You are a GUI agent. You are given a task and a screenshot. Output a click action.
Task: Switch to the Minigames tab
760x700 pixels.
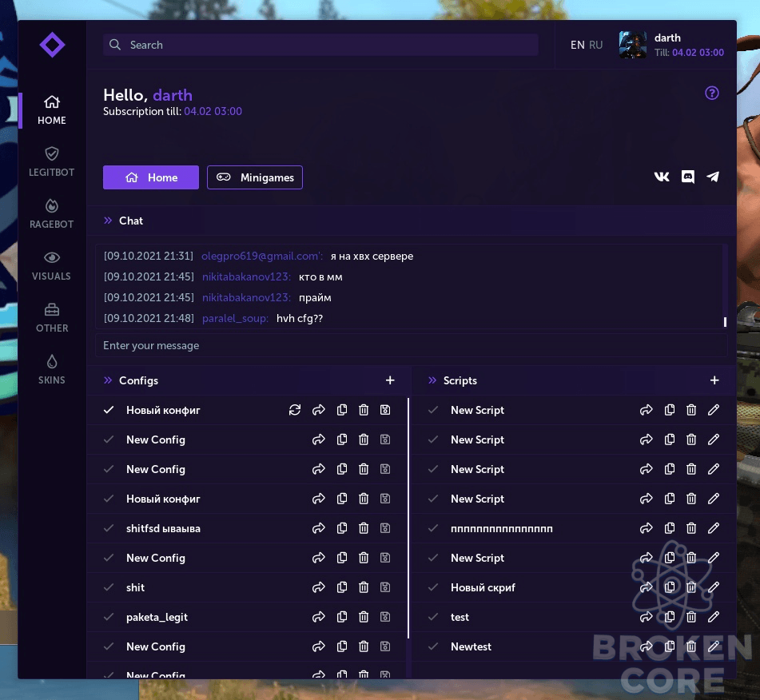pos(255,177)
